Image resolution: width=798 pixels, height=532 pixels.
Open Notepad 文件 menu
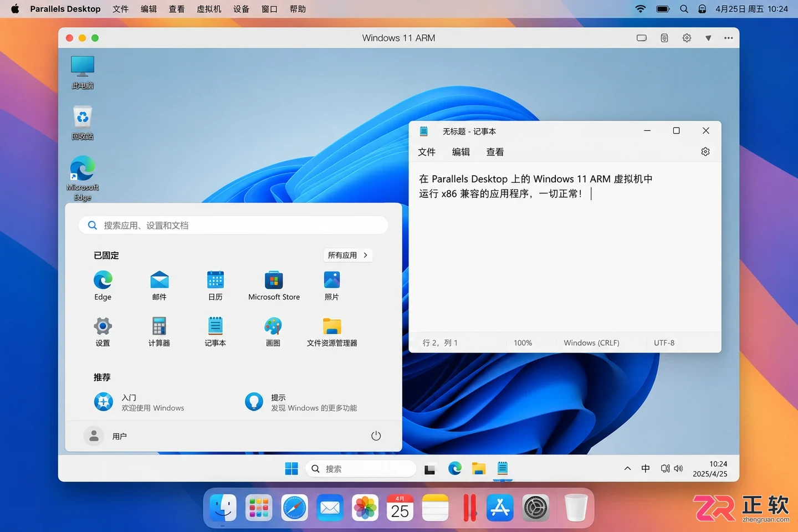[427, 152]
